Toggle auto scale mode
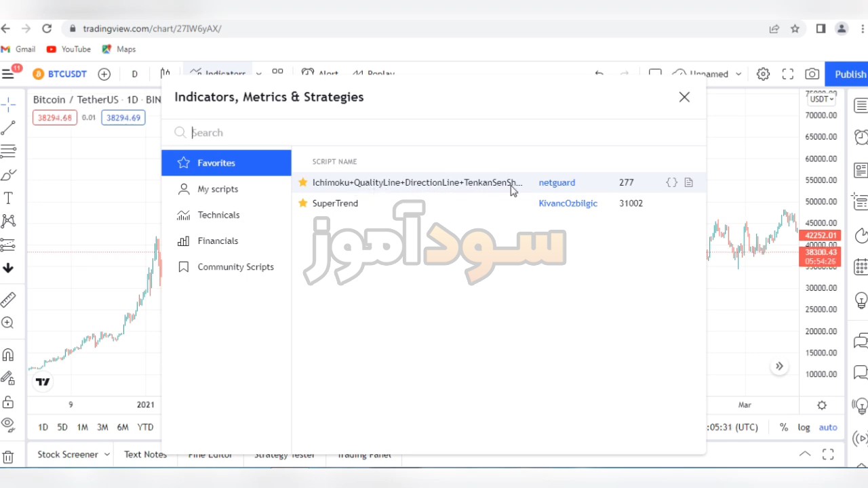This screenshot has height=488, width=868. coord(828,427)
